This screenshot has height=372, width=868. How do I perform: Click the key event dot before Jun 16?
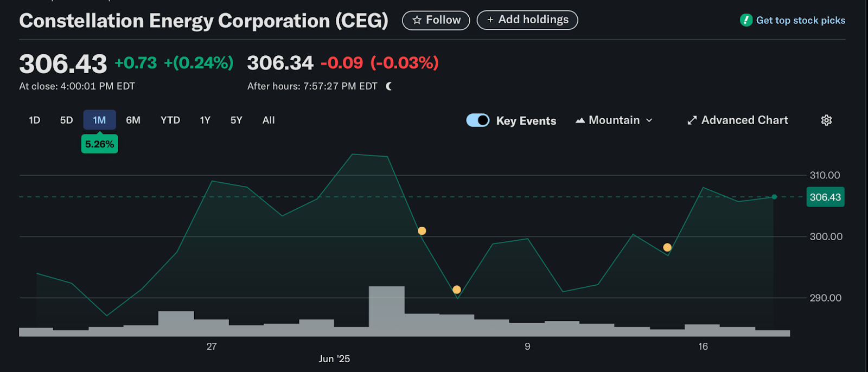pos(667,247)
